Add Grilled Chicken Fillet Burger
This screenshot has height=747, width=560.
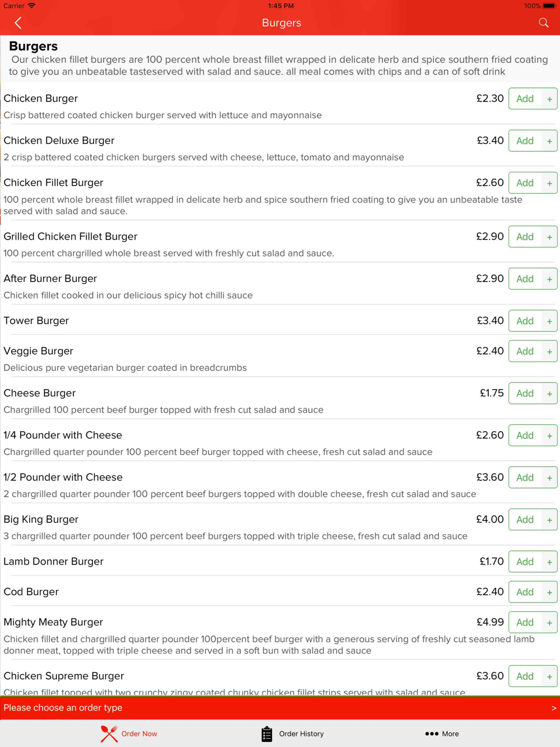532,237
